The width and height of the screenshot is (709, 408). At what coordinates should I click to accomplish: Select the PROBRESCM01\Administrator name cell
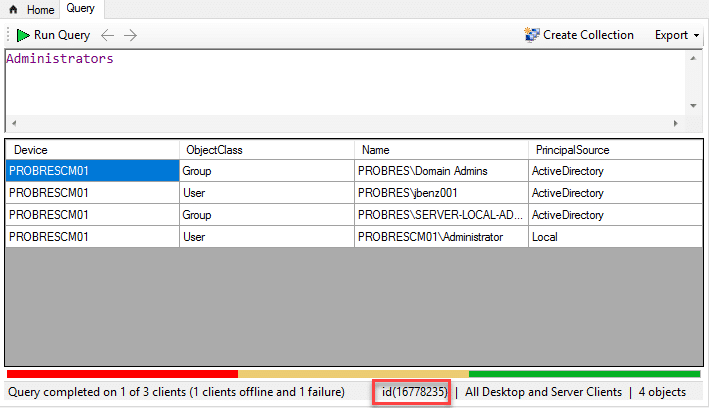pyautogui.click(x=441, y=237)
